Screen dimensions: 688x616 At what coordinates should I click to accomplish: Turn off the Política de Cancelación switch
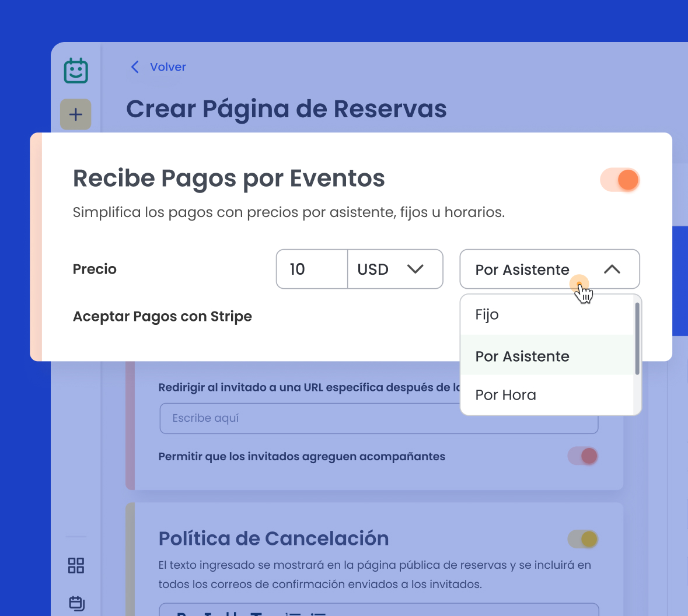pos(583,539)
